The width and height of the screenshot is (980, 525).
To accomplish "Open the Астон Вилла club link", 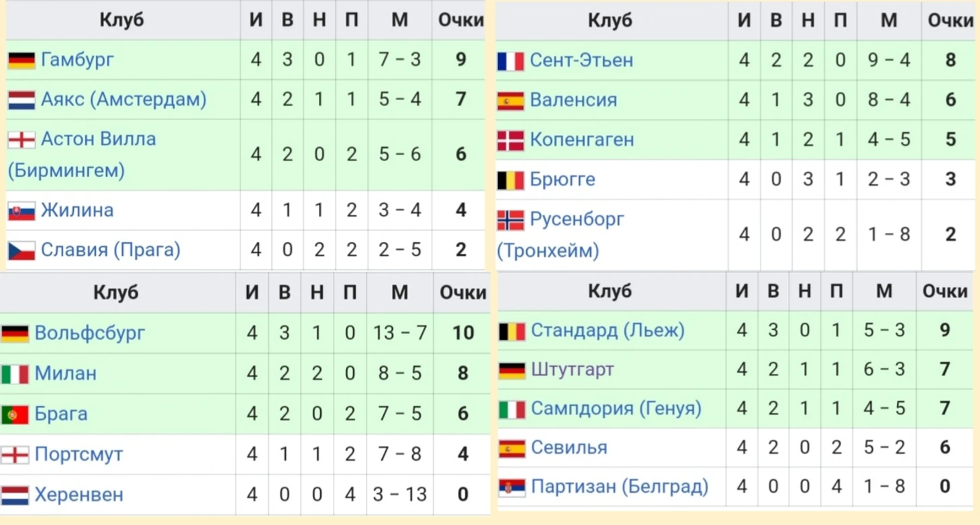I will (x=98, y=139).
